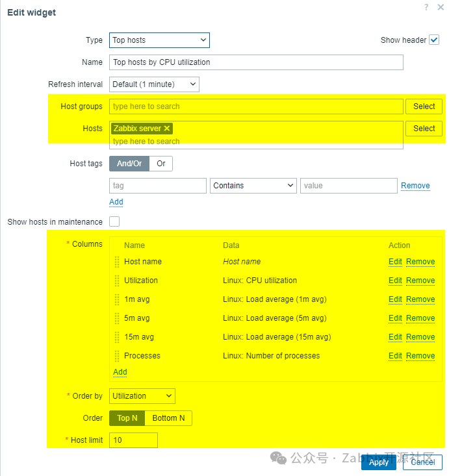Focus the widget Name input field

coord(256,62)
